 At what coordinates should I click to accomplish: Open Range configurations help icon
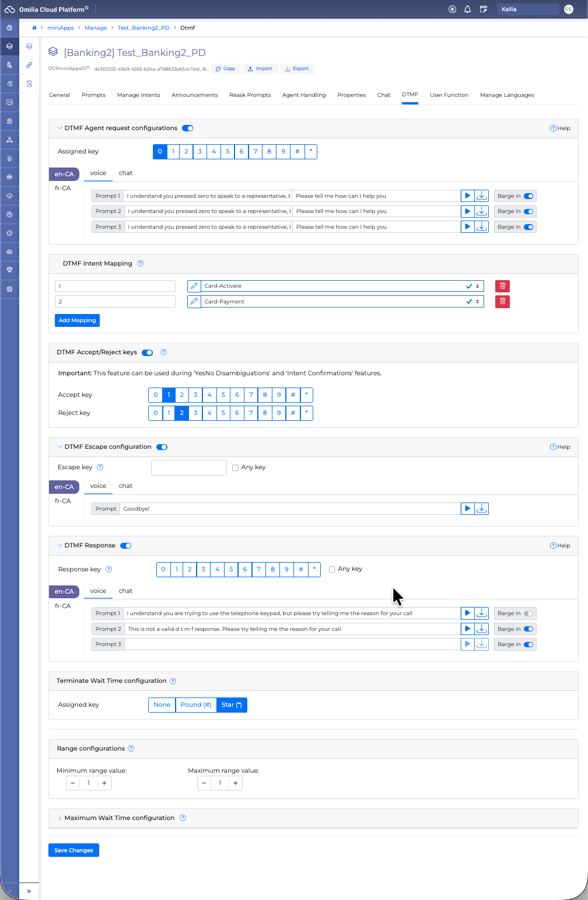click(x=131, y=749)
